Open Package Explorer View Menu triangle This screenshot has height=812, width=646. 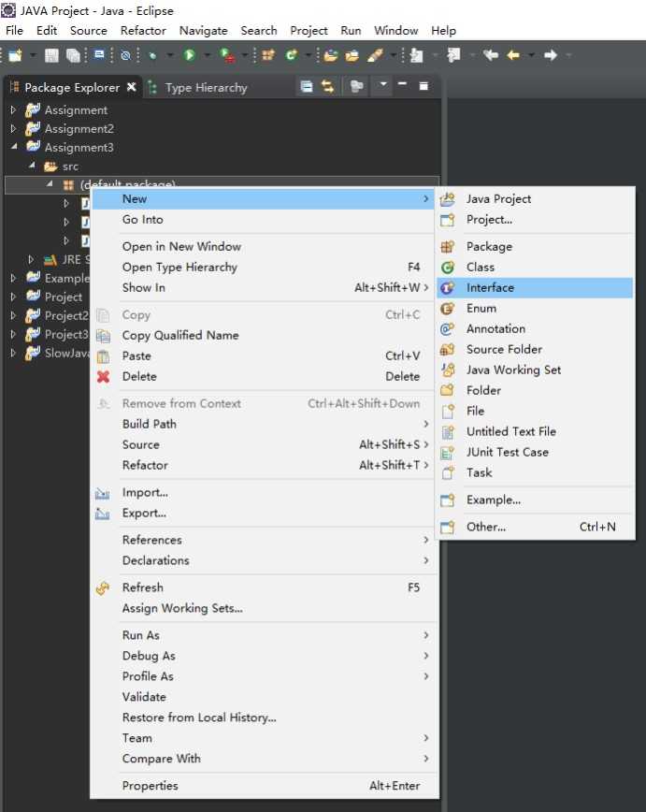point(383,83)
